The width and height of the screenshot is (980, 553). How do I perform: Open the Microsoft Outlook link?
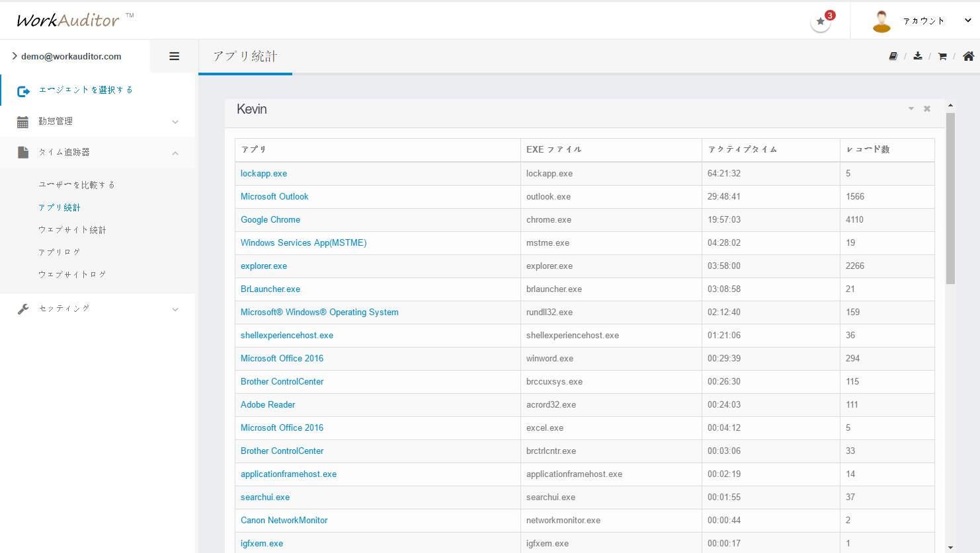(x=274, y=197)
